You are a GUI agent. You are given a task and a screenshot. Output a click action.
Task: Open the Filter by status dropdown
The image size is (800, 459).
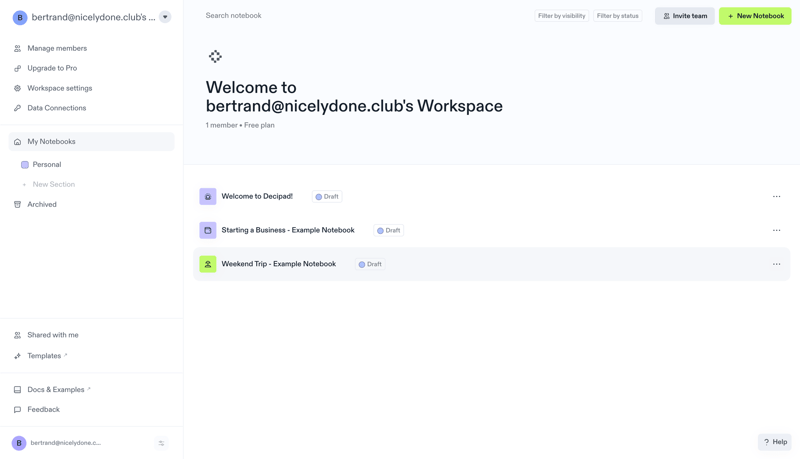pos(617,16)
